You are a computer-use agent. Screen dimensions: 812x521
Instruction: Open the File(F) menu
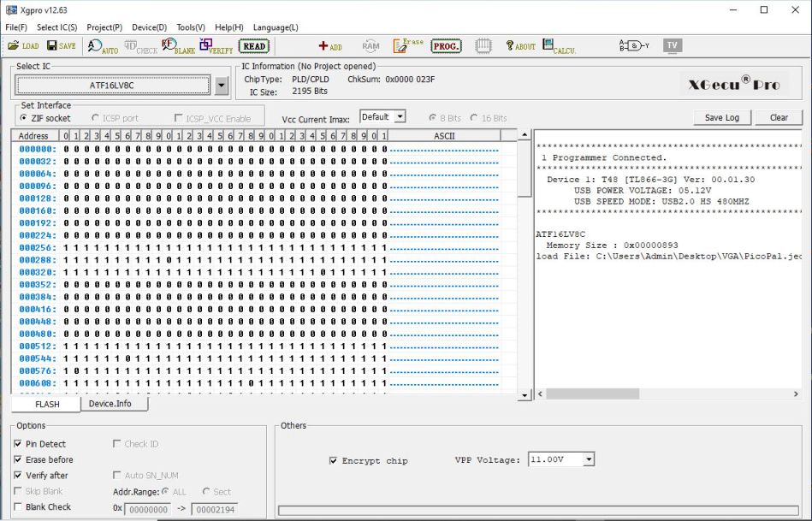point(16,27)
